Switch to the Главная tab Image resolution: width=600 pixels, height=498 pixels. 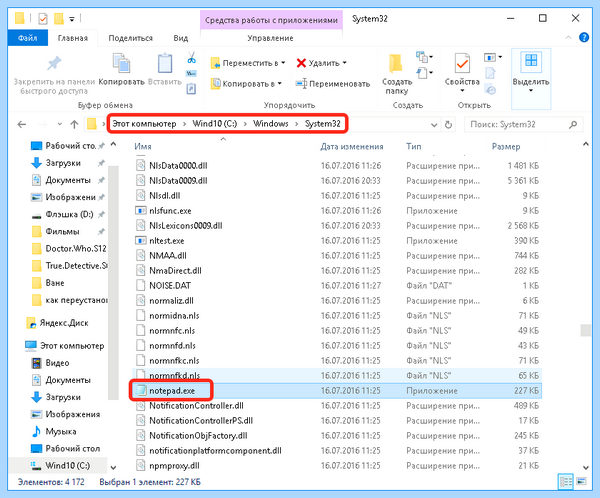73,38
